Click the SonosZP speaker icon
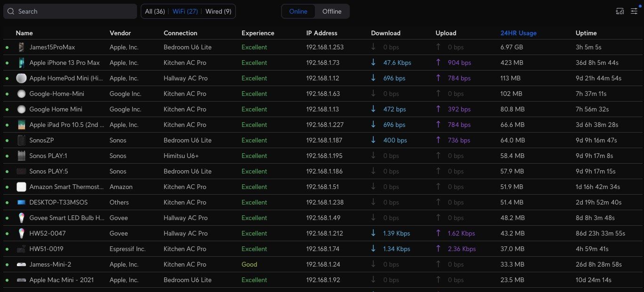The image size is (644, 292). click(21, 140)
